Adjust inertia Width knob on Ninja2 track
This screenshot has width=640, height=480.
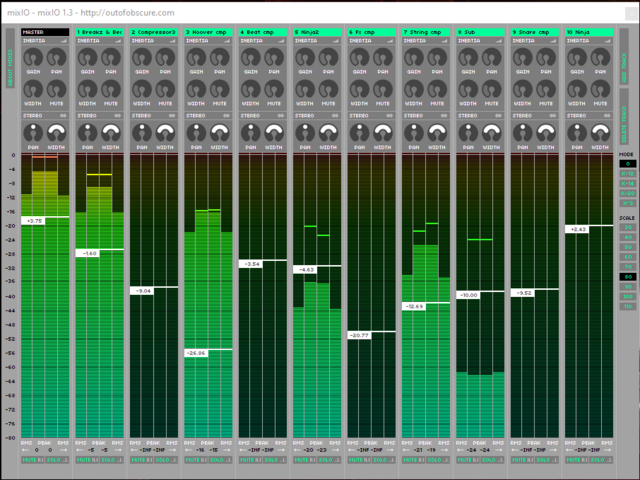305,89
